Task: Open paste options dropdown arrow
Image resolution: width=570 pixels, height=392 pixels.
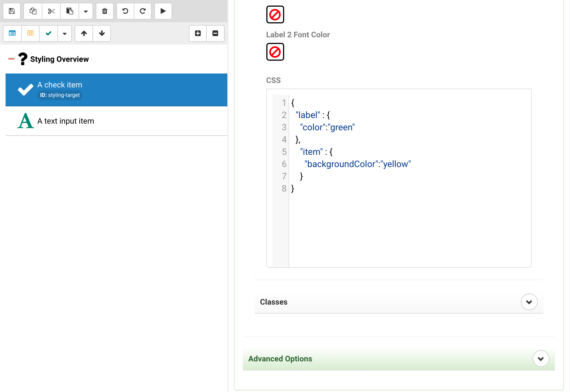Action: (86, 11)
